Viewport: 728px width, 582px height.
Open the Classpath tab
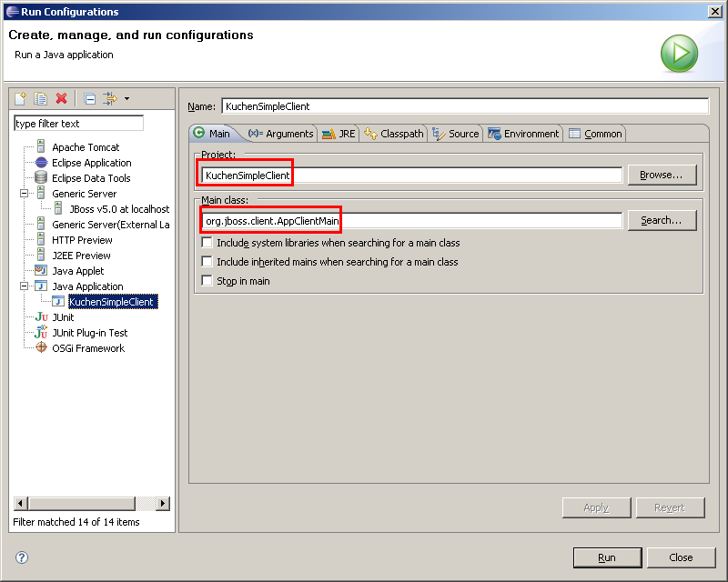[394, 134]
